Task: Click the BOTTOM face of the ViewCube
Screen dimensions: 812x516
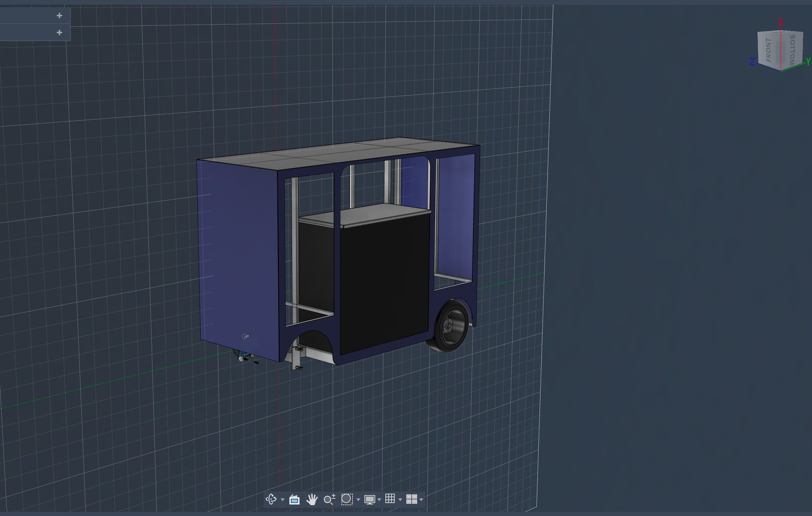Action: (792, 50)
